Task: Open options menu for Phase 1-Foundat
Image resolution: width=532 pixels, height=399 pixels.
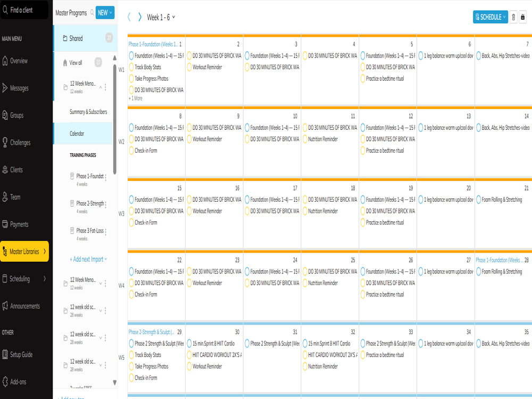Action: (106, 177)
